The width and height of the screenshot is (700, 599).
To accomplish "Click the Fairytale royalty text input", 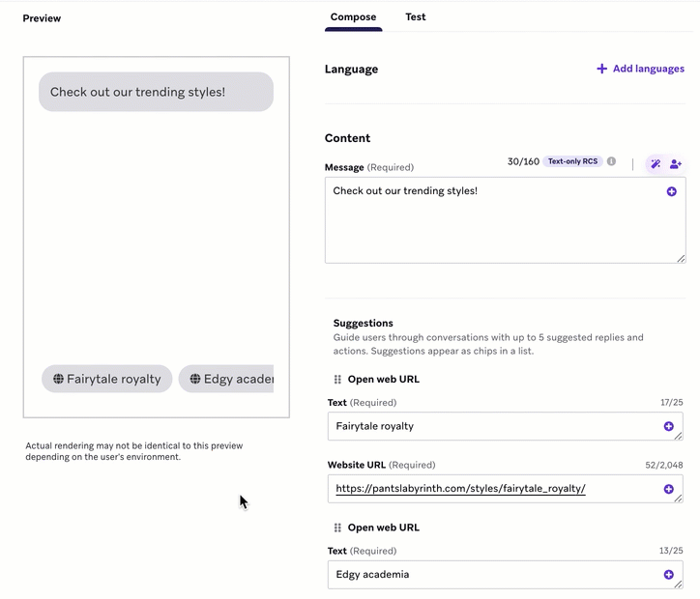I will coord(493,426).
